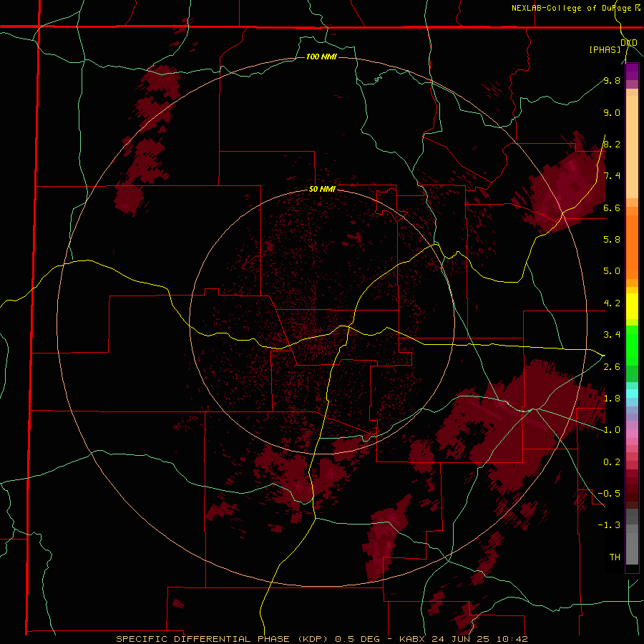Select the 6.6 value on color scale

pos(612,208)
